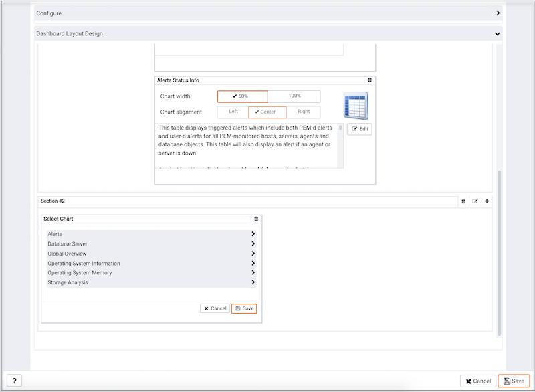535x392 pixels.
Task: Delete Section #2 with the trash icon
Action: pos(463,201)
